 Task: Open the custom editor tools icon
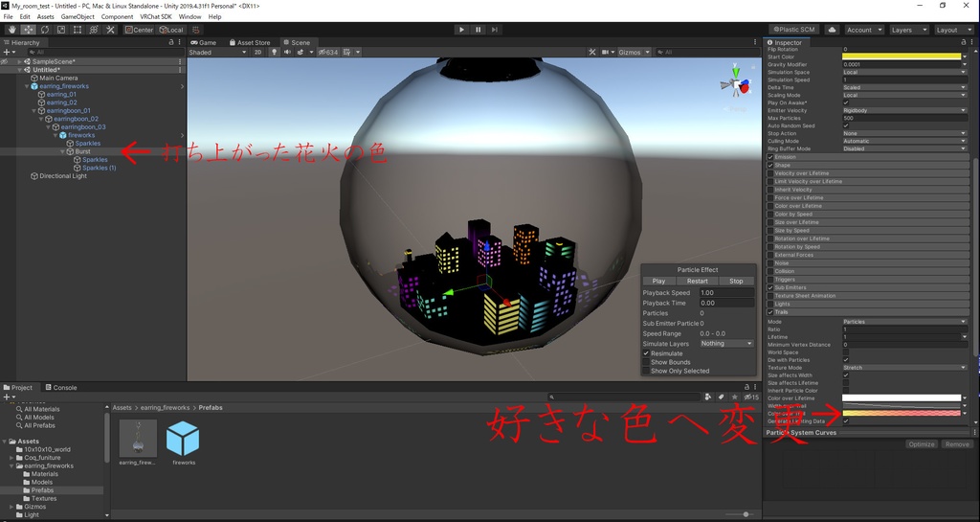(110, 30)
